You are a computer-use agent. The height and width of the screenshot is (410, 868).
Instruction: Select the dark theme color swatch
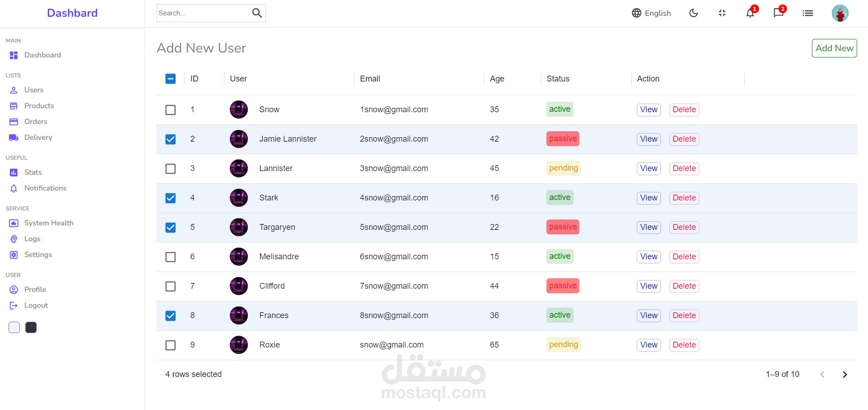[x=31, y=327]
